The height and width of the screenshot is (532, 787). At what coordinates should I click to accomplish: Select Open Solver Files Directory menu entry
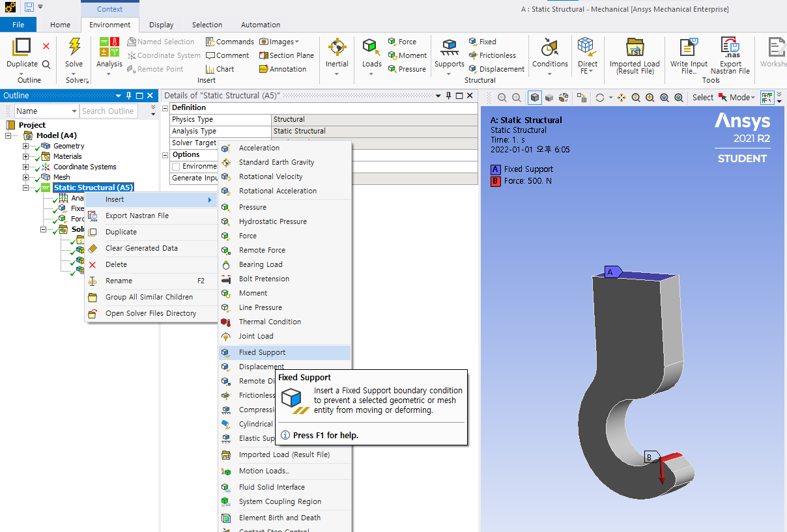[x=151, y=313]
